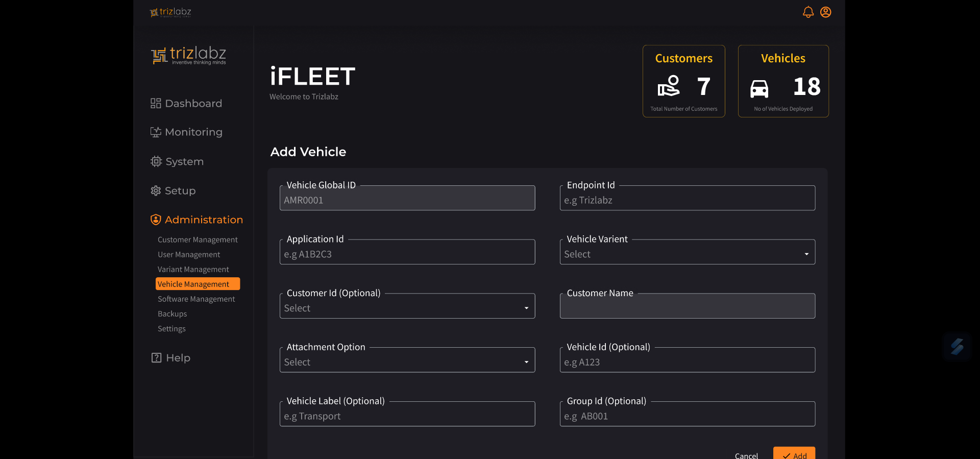Click the Administration shield icon

point(156,220)
